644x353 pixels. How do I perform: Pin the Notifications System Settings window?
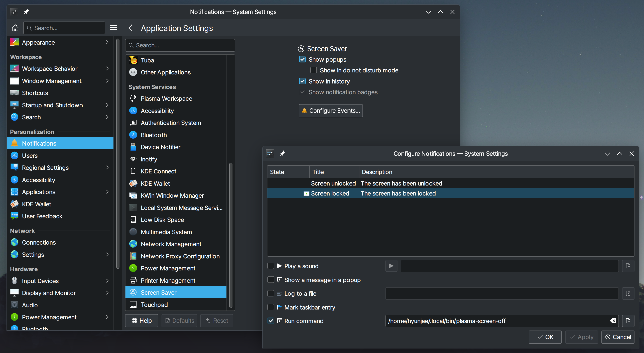pyautogui.click(x=26, y=12)
